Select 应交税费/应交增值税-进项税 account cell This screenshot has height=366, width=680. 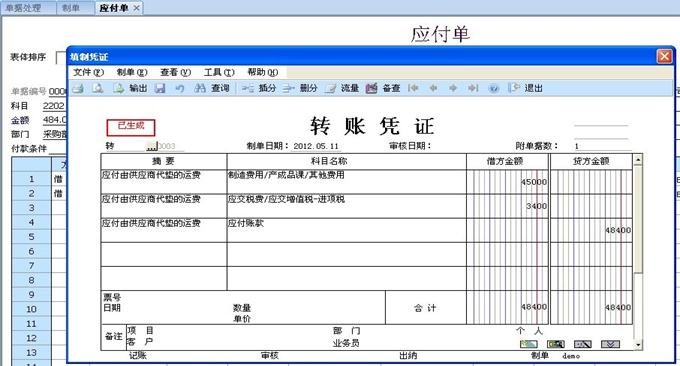[x=347, y=206]
